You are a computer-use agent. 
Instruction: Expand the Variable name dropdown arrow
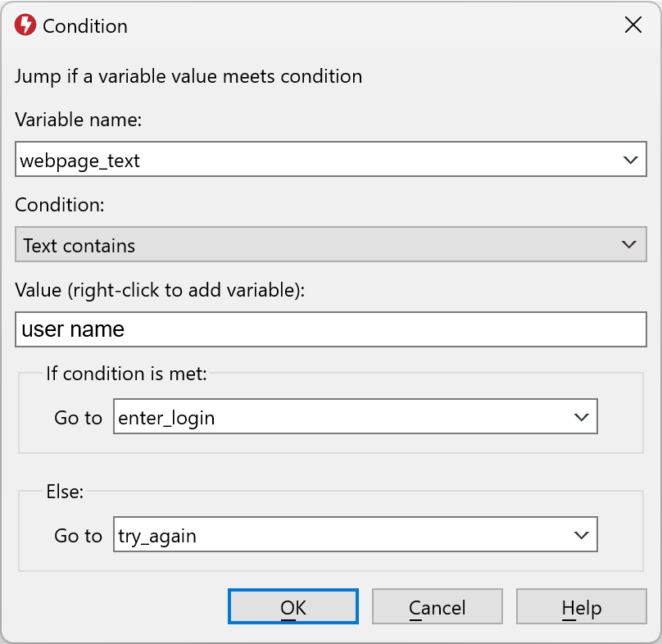629,160
